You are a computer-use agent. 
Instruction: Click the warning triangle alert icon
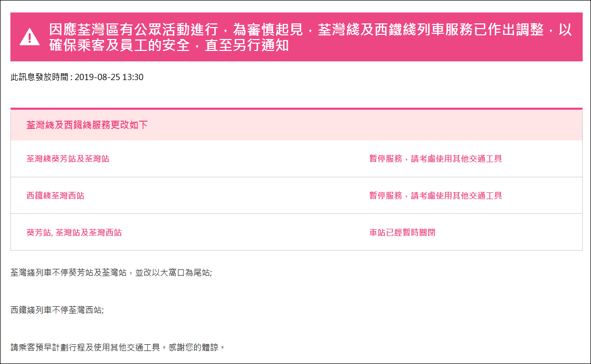coord(30,37)
